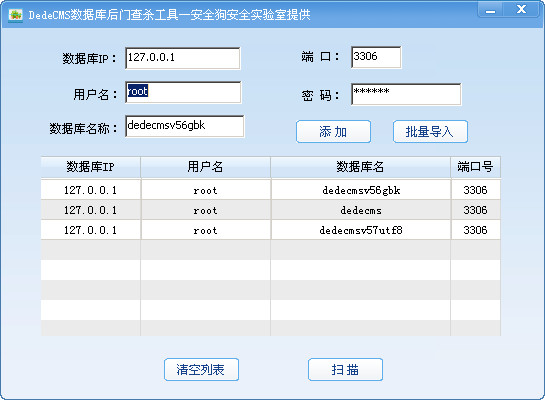Focus the 数据库名称 field dedecmsv56gbk
Screen dimensions: 545x400
[x=185, y=126]
